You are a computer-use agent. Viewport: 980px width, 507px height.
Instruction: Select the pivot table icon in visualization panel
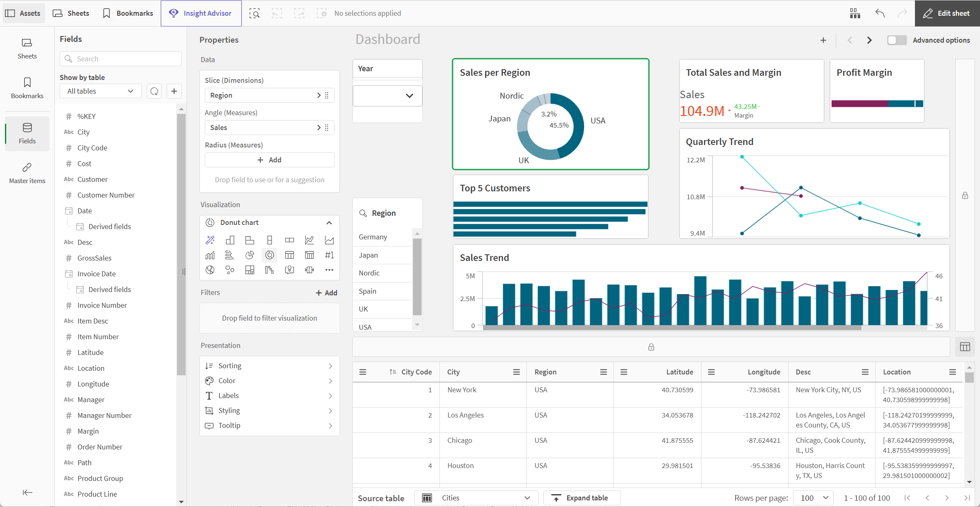click(309, 255)
